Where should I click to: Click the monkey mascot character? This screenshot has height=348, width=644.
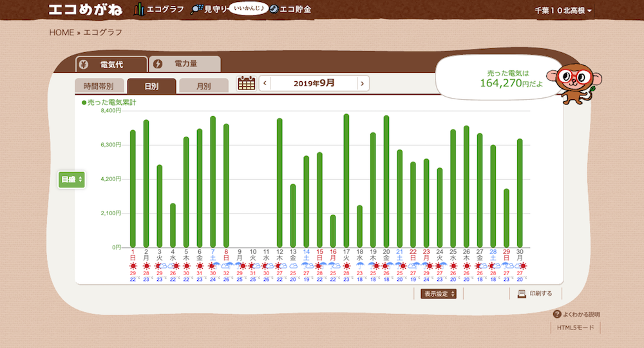pos(574,83)
